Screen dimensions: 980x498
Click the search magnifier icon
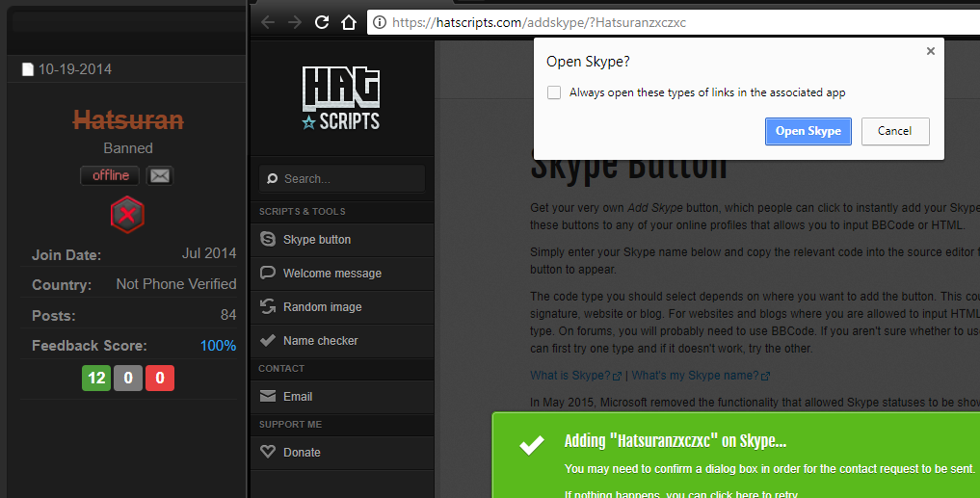[x=272, y=179]
